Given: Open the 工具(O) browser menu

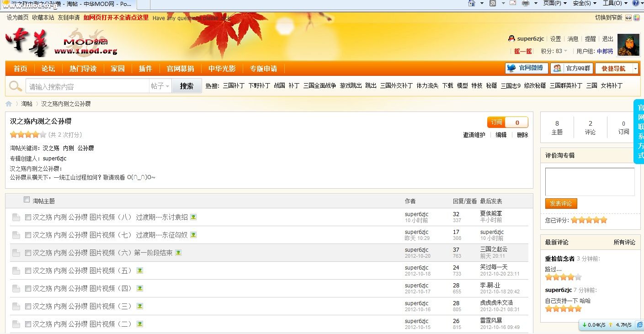Looking at the screenshot, I should pyautogui.click(x=615, y=3).
